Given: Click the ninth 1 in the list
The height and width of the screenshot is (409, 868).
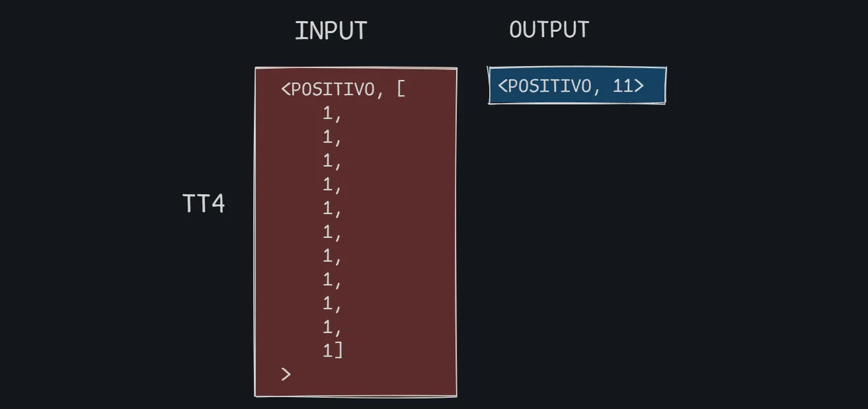Looking at the screenshot, I should (327, 304).
